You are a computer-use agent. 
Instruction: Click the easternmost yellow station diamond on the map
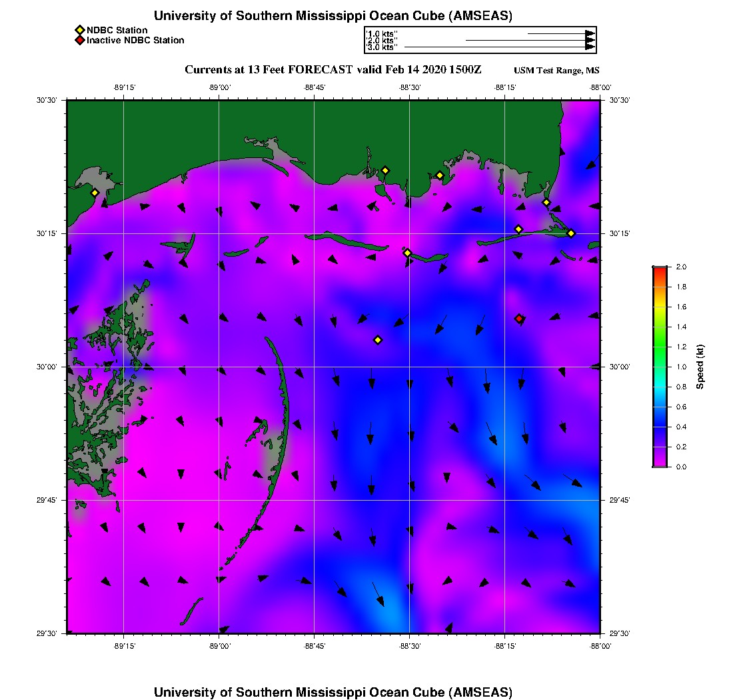tap(571, 233)
